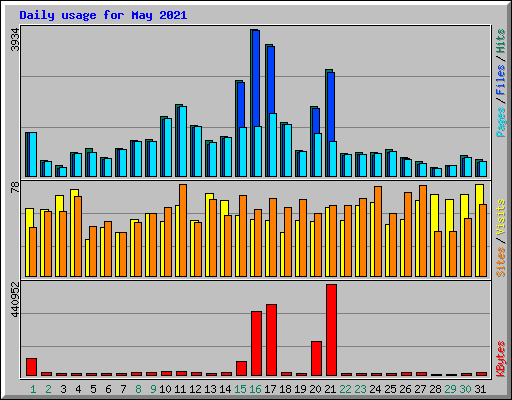512x400 pixels.
Task: Click day 18 on the x-axis
Action: 285,389
